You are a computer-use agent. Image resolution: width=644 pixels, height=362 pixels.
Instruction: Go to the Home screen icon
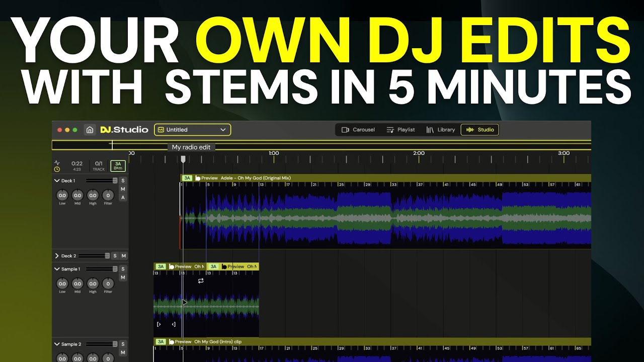(90, 130)
